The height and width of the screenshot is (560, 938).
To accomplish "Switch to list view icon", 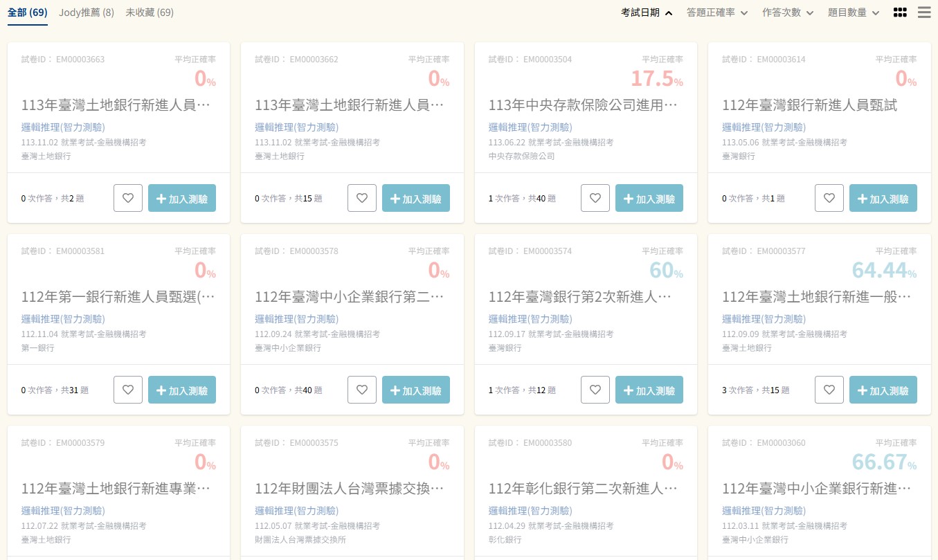I will pos(924,12).
